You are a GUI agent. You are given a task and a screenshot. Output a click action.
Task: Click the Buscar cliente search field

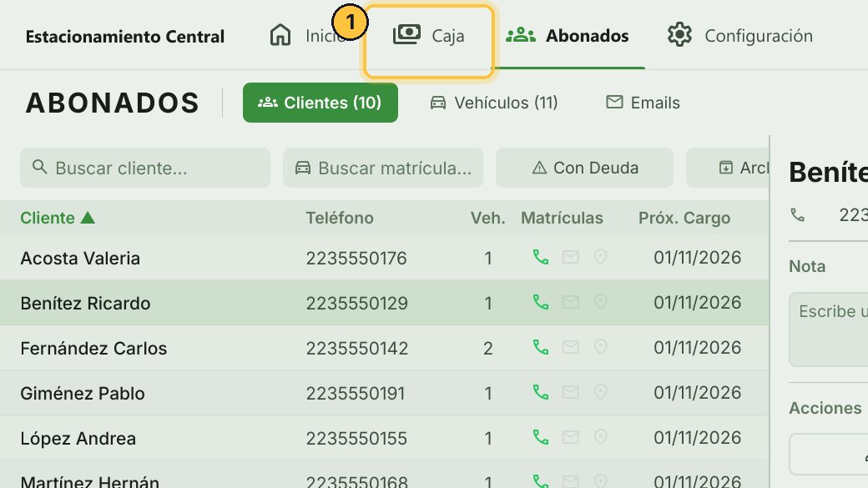click(145, 168)
